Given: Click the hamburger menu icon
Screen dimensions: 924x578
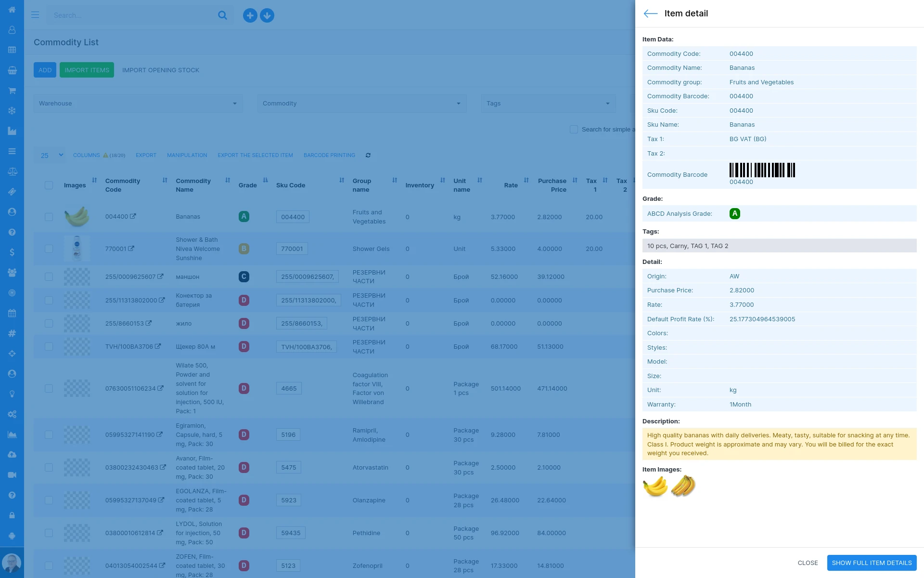Looking at the screenshot, I should tap(35, 15).
